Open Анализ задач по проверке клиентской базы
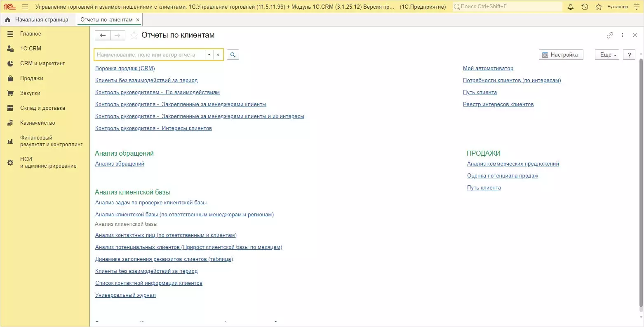644x327 pixels. tap(151, 203)
